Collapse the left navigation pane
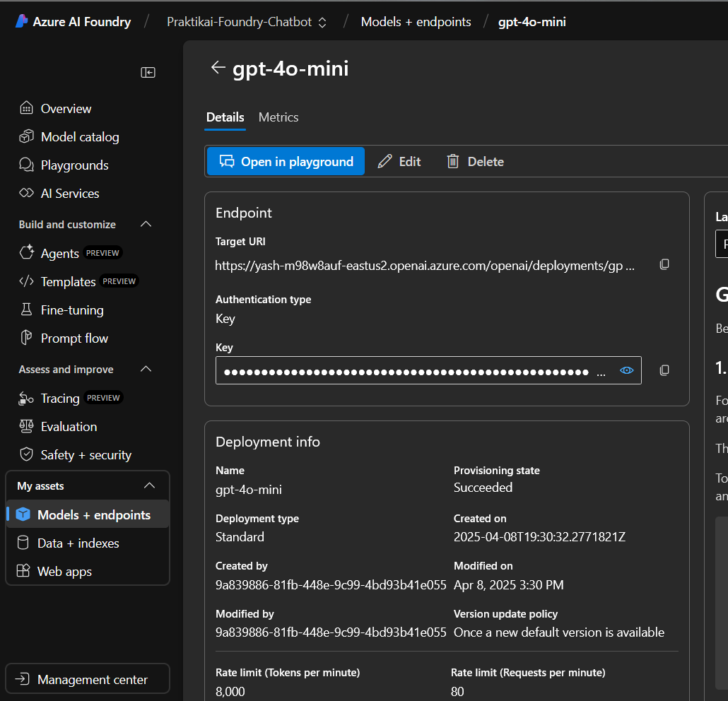The height and width of the screenshot is (701, 728). tap(148, 72)
